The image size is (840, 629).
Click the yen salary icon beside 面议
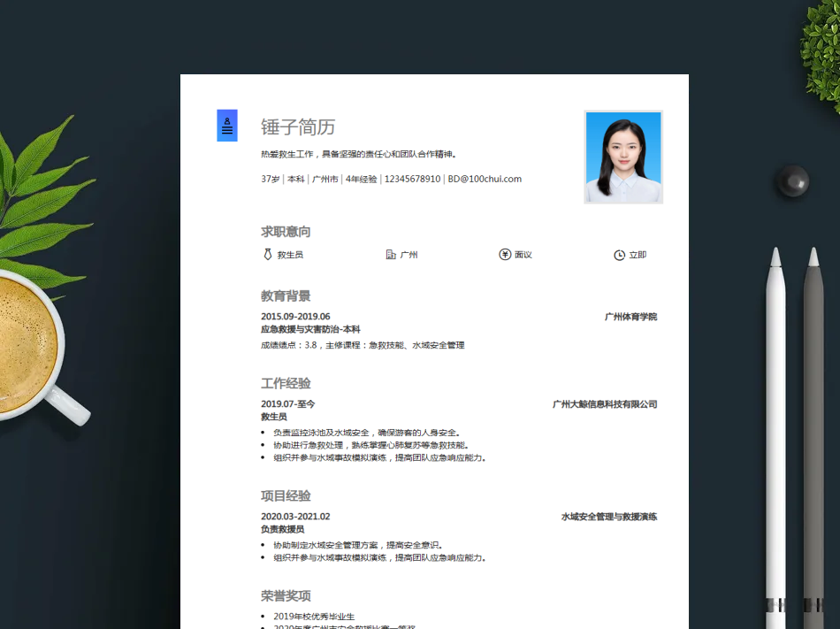pos(505,255)
